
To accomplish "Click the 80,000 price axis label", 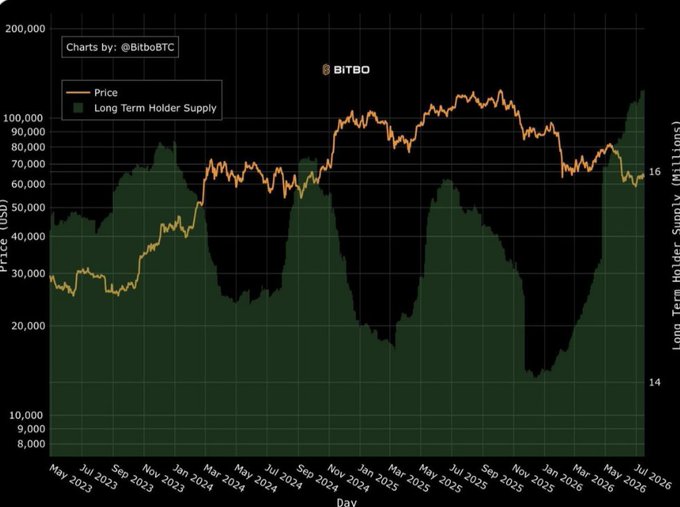I will point(27,147).
